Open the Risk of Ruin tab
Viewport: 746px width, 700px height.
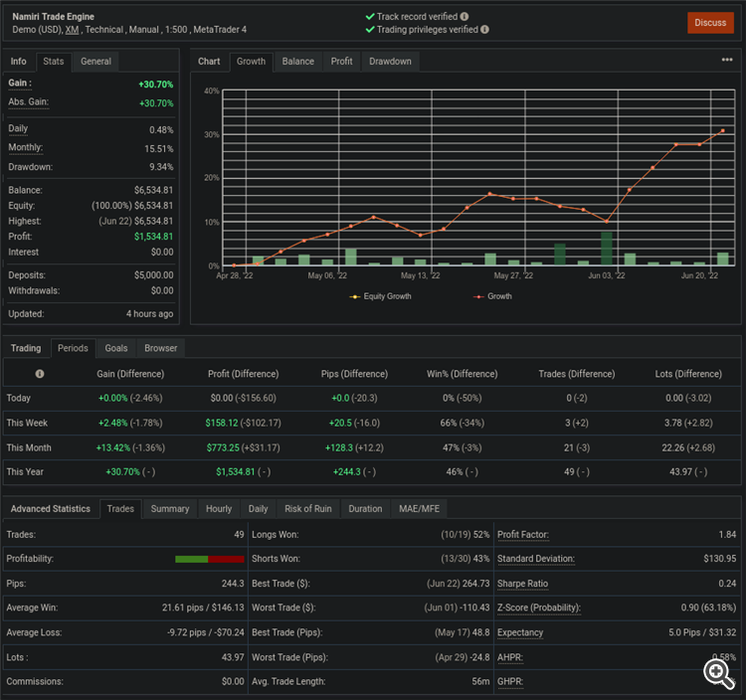307,509
